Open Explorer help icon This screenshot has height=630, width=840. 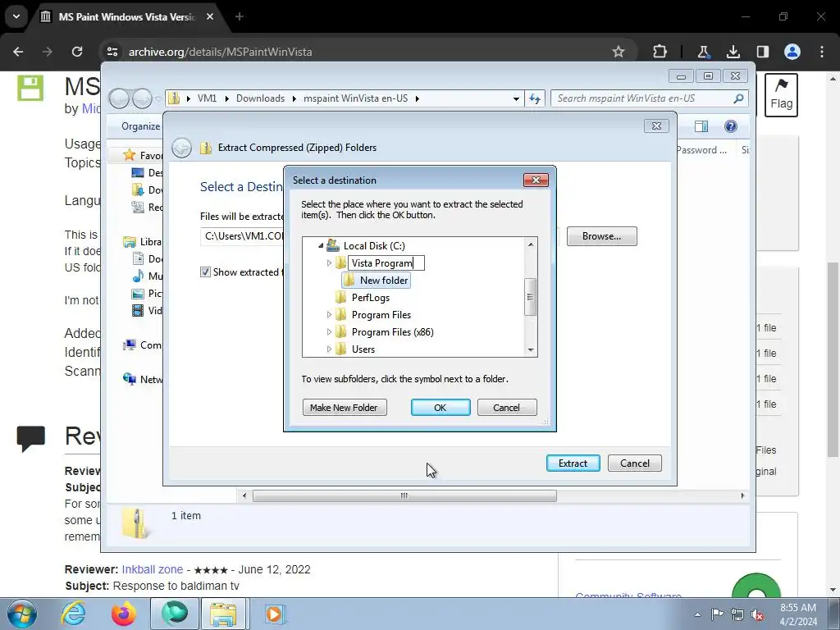[x=730, y=126]
